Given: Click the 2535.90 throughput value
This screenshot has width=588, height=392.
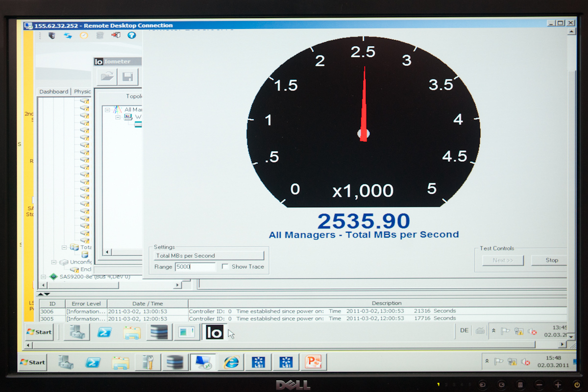Looking at the screenshot, I should tap(364, 221).
